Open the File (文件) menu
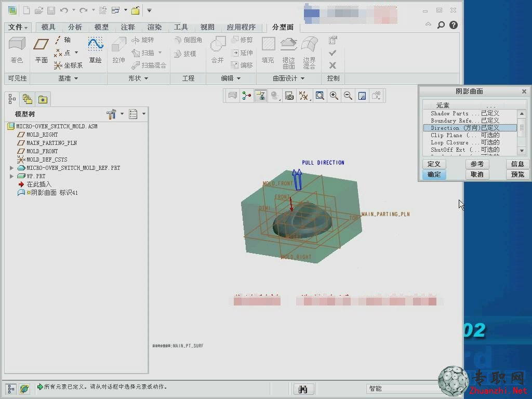Viewport: 532px width, 399px height. coord(18,27)
